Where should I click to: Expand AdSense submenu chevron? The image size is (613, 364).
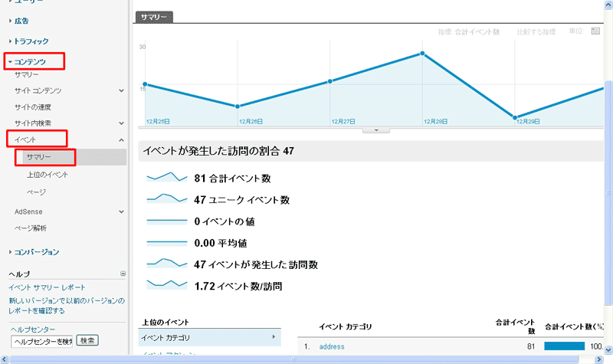pyautogui.click(x=122, y=212)
